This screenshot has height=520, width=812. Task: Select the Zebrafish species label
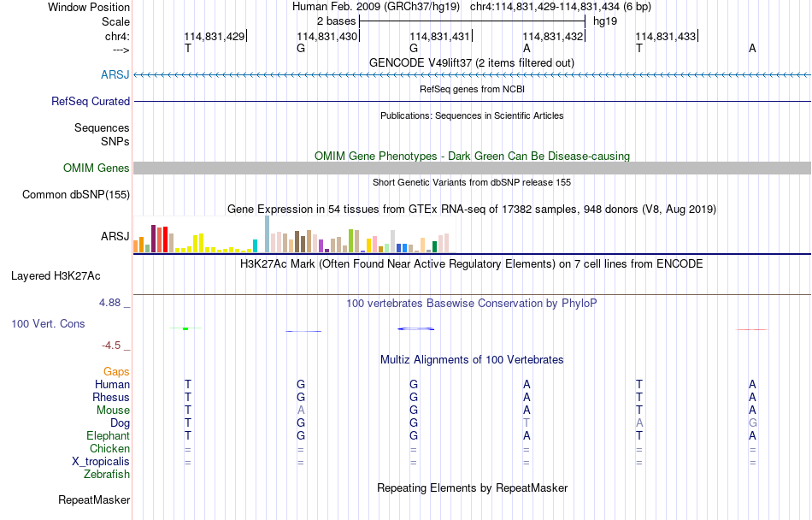click(x=107, y=475)
